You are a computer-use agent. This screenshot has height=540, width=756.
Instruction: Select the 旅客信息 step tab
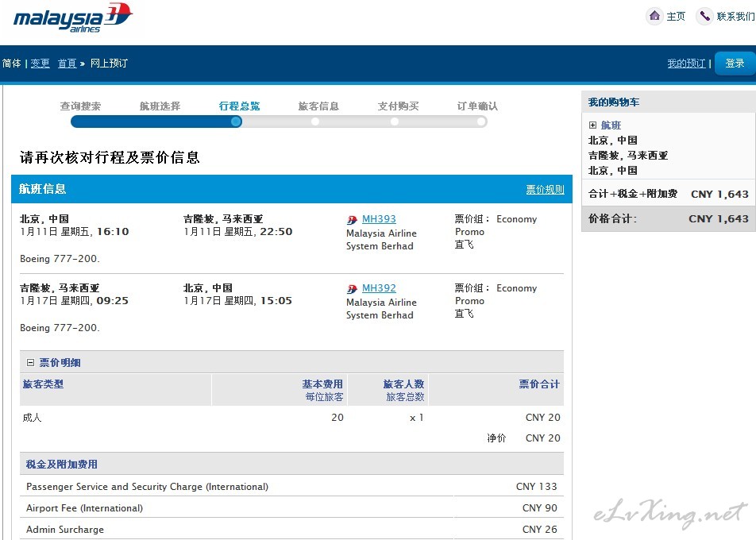(318, 106)
